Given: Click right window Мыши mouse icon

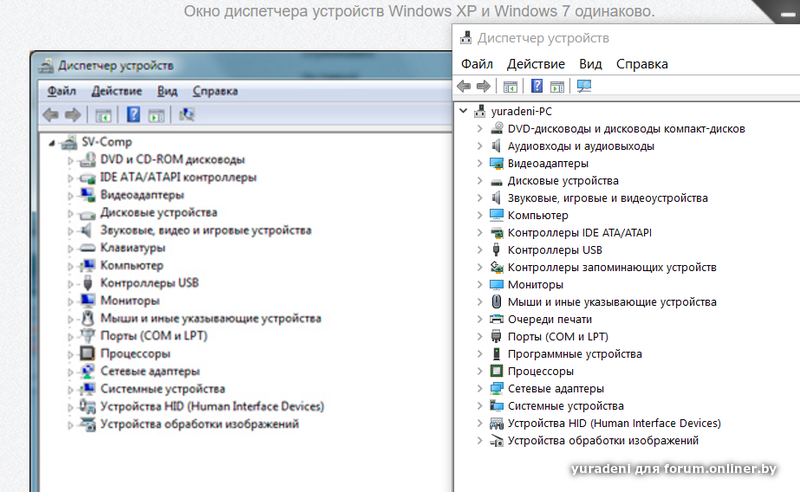Looking at the screenshot, I should click(496, 302).
